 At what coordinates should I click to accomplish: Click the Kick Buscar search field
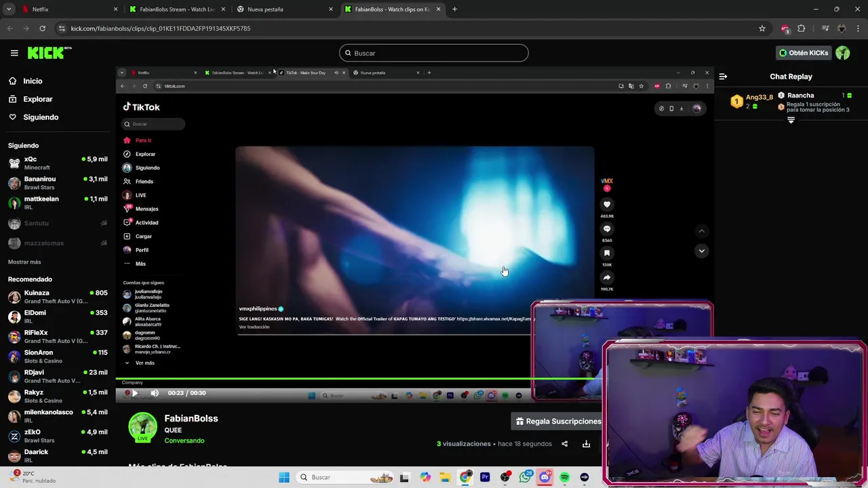(434, 53)
